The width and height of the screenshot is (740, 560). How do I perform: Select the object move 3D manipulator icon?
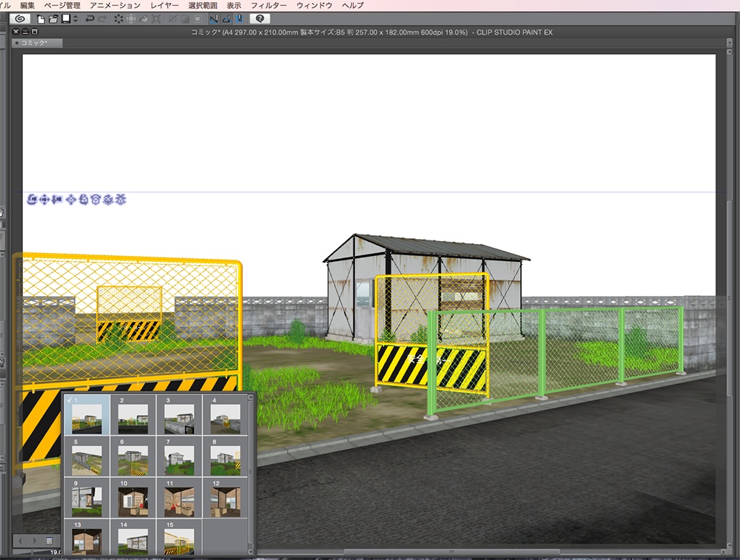(71, 200)
